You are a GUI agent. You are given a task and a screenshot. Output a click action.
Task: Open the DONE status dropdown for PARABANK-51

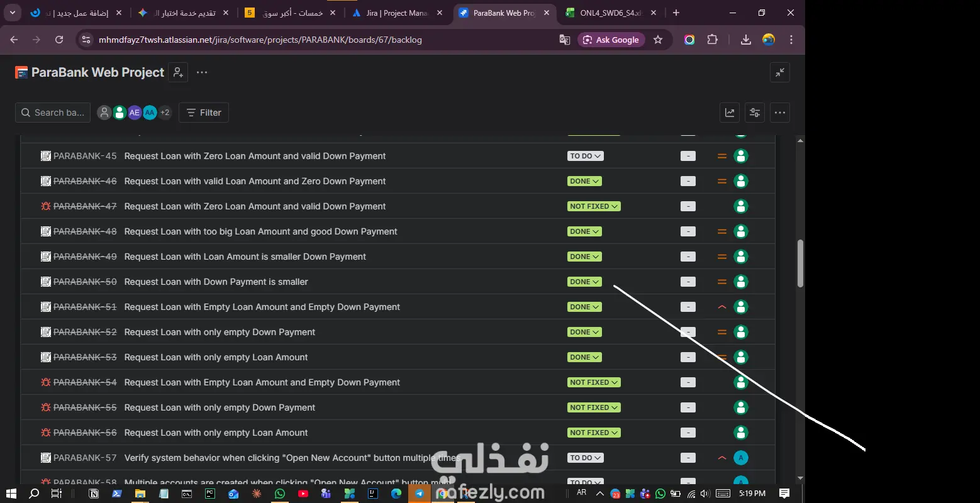(584, 307)
